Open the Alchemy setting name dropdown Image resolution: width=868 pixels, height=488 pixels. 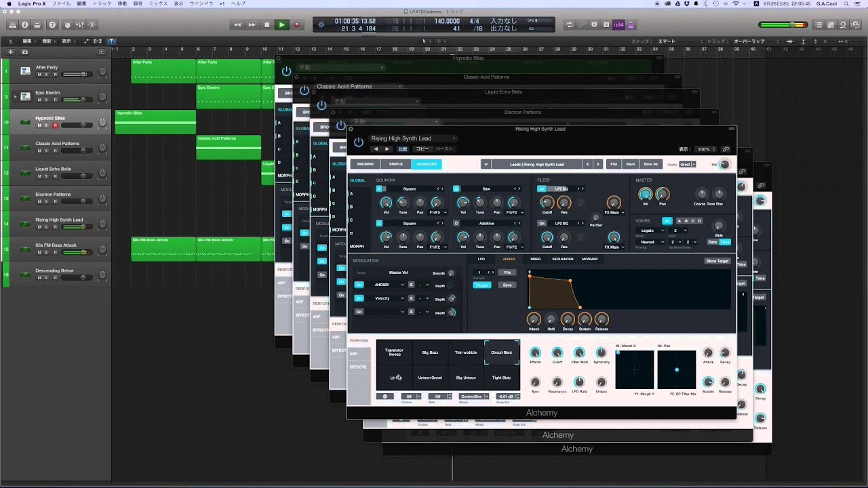tap(414, 138)
